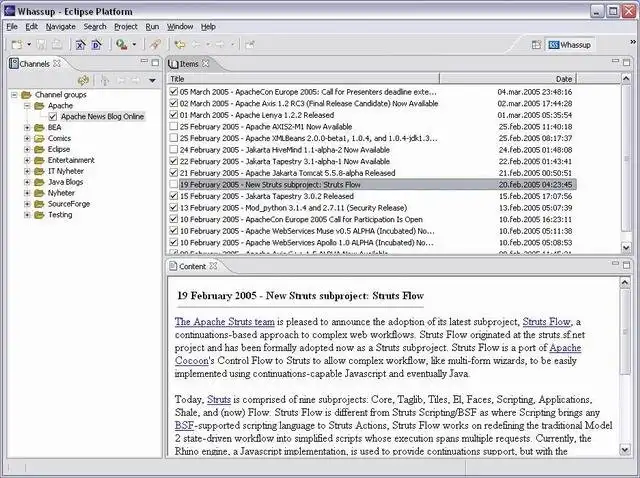
Task: Uncheck the Apache Axis 1.2 RC3 item
Action: point(173,103)
